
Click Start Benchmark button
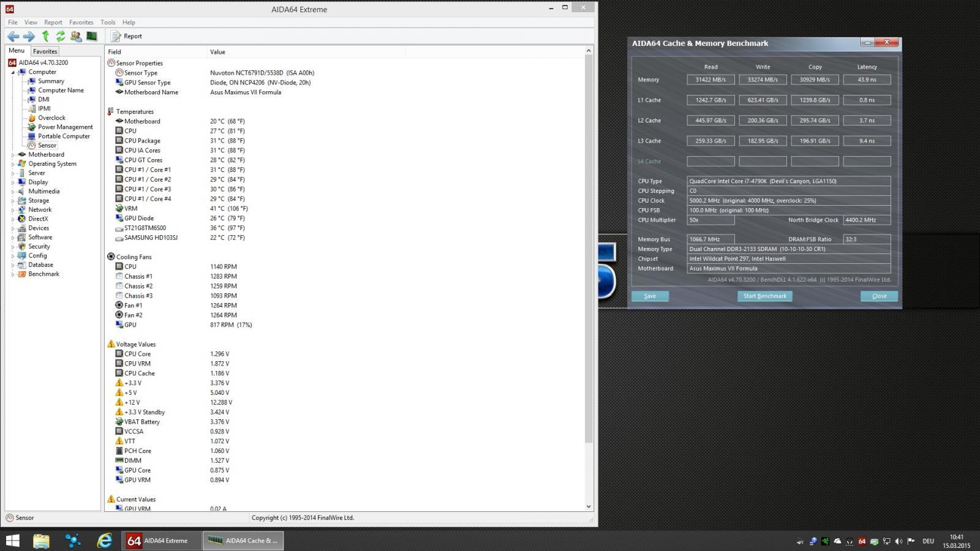(764, 296)
